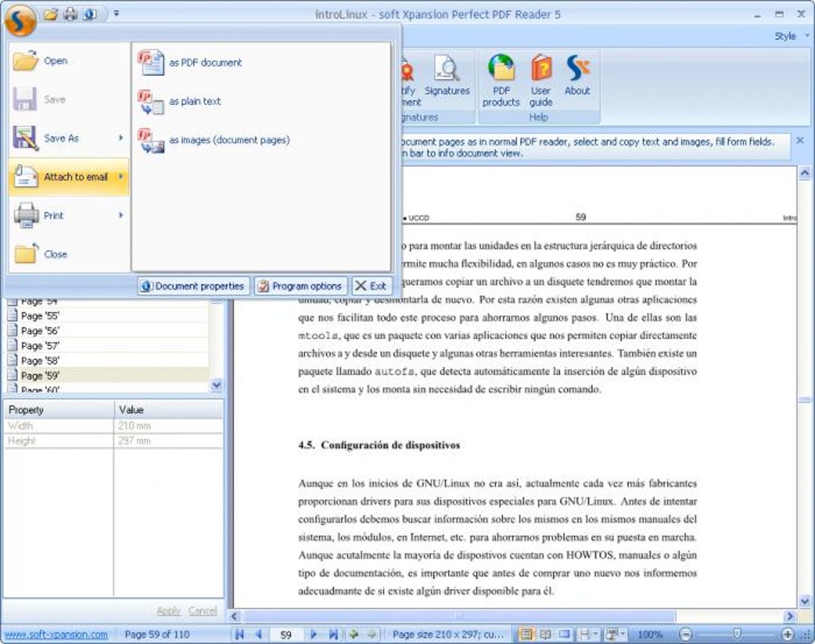Image resolution: width=815 pixels, height=644 pixels.
Task: Click the Value column header
Action: point(169,410)
